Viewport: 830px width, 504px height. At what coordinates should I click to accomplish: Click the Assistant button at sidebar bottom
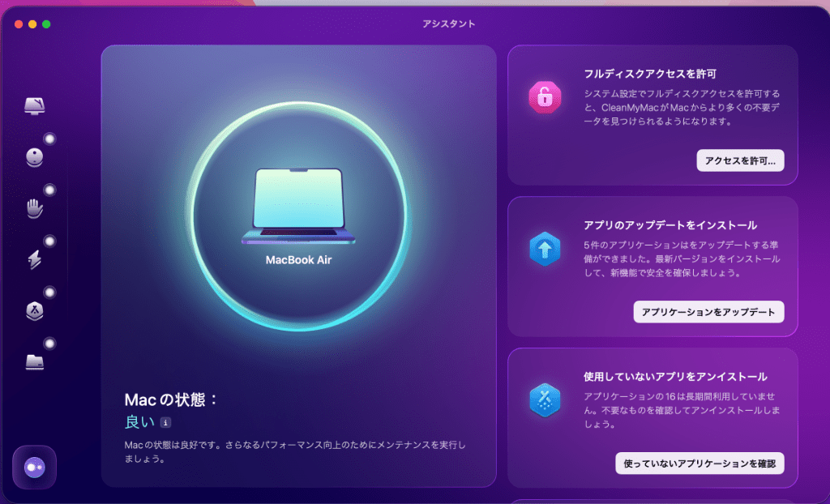[34, 467]
